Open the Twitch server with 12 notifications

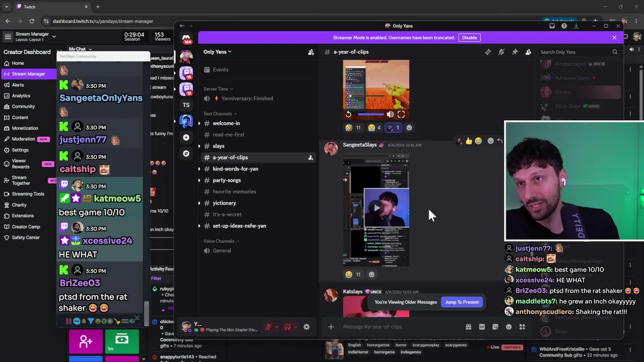pos(186,89)
